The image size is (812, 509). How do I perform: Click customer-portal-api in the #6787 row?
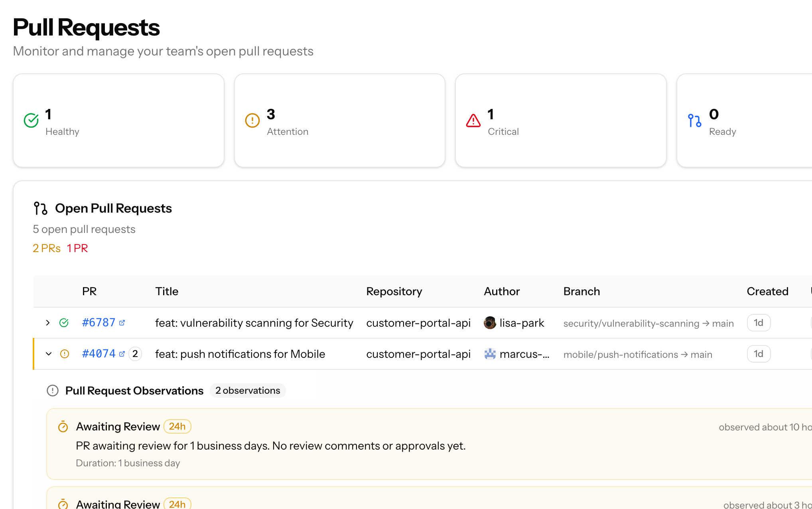tap(418, 323)
